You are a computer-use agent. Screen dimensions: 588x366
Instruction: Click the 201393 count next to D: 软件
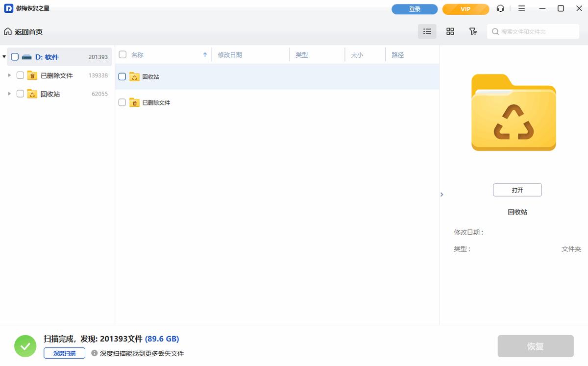[x=98, y=57]
